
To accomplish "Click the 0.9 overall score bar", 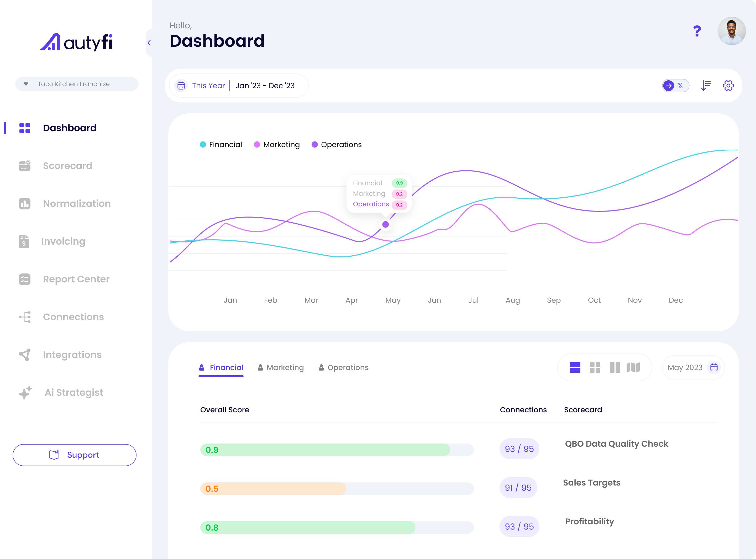I will point(337,450).
